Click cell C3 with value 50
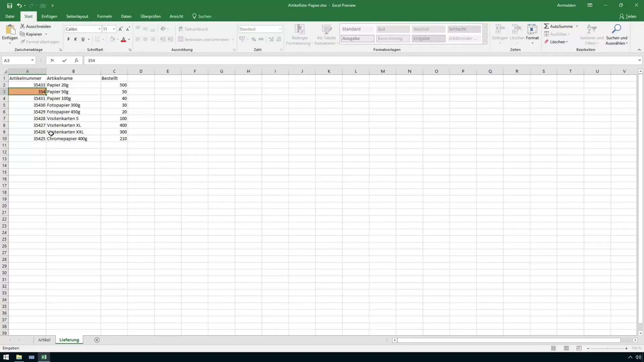Image resolution: width=644 pixels, height=362 pixels. (114, 92)
